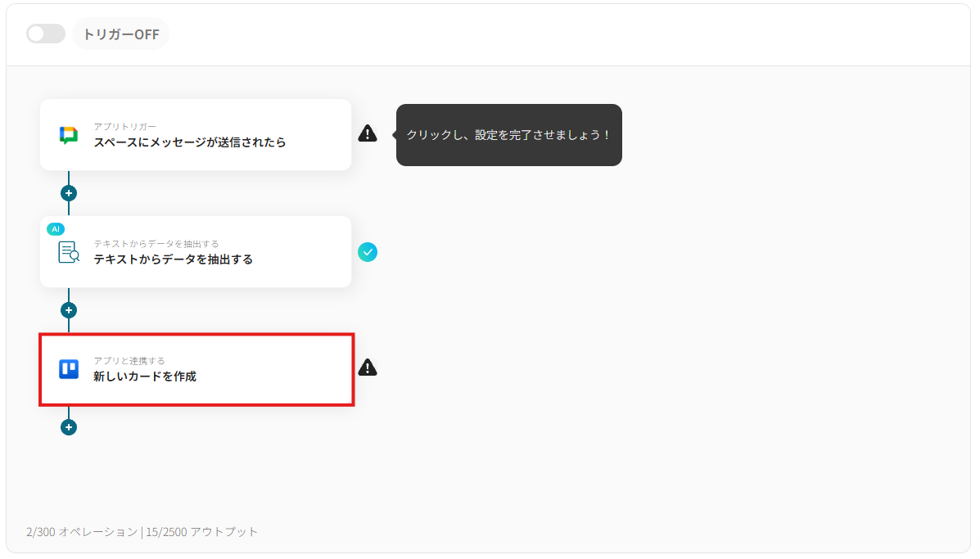
Task: Click the blue checkmark on the extraction step
Action: [x=368, y=252]
